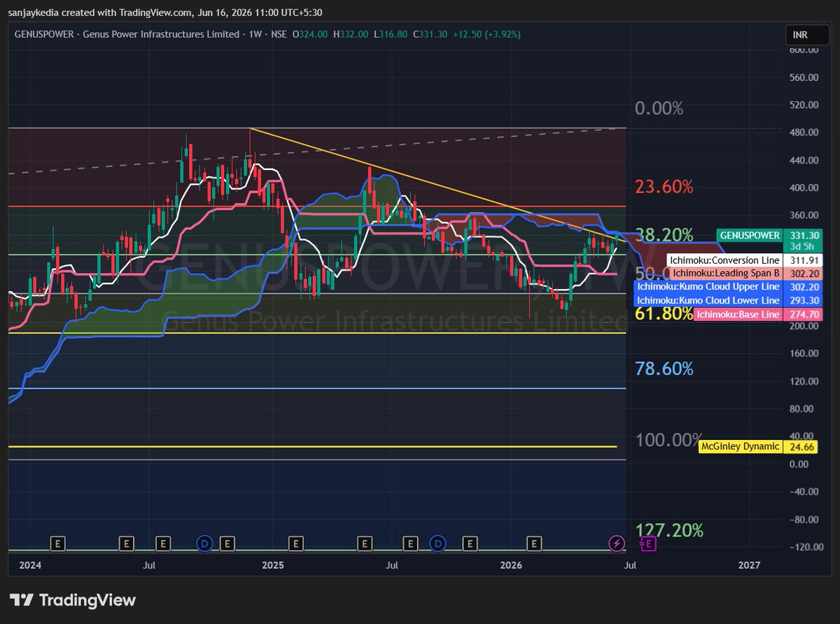This screenshot has height=624, width=840.
Task: Click the 24.66 McGinley value tag
Action: pyautogui.click(x=801, y=446)
